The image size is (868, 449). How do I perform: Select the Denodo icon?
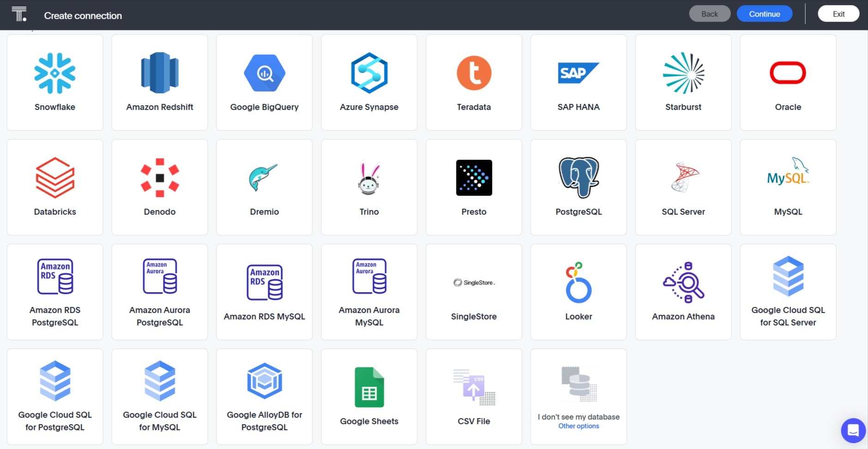[x=160, y=178]
